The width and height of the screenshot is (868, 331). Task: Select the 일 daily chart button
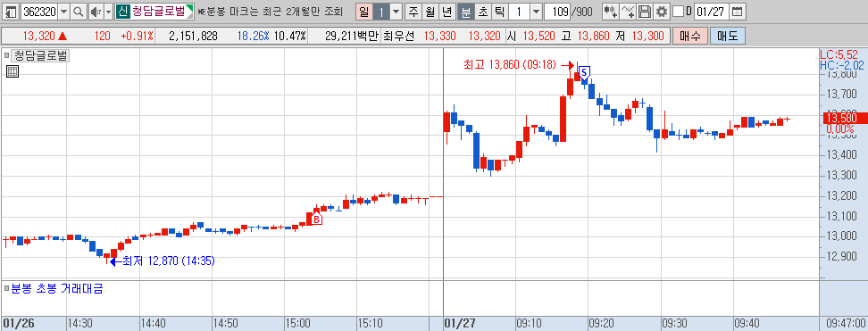coord(363,11)
